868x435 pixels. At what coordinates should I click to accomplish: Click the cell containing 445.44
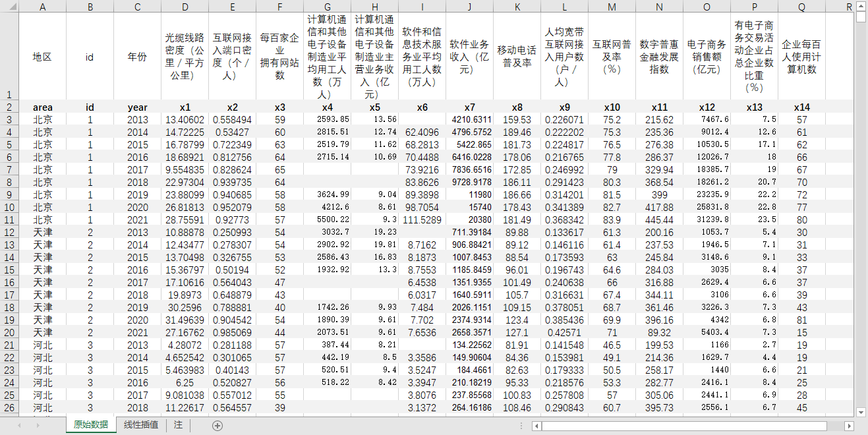[x=660, y=219]
